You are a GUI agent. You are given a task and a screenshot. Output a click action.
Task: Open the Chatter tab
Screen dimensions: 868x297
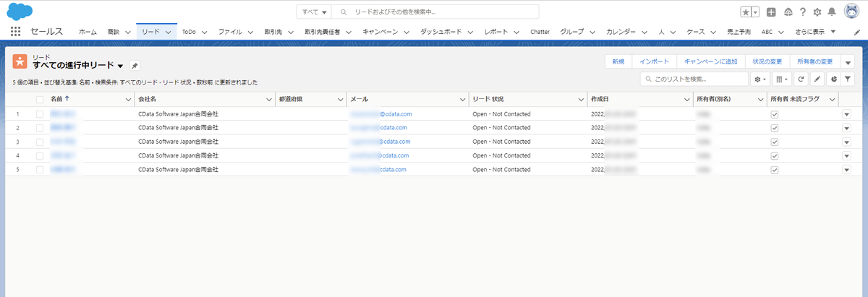[540, 32]
